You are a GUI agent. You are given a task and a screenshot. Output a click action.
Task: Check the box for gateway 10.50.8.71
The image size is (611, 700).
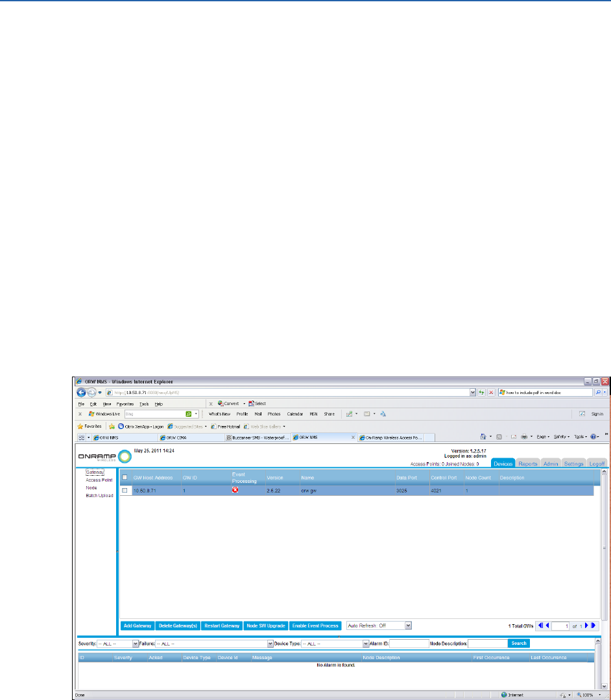125,490
